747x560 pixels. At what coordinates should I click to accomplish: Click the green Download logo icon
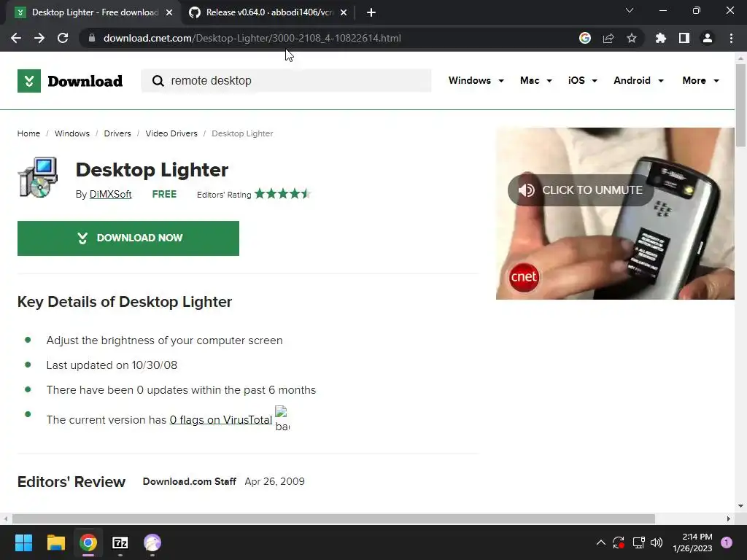pos(29,81)
